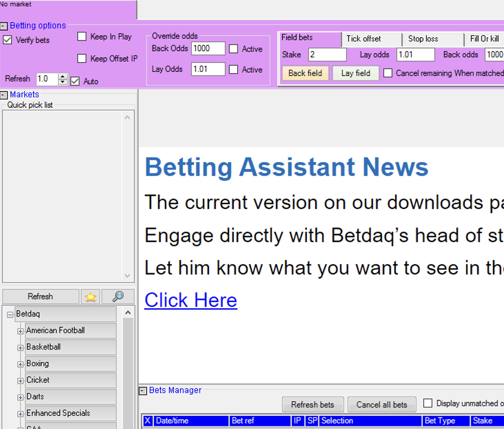
Task: Click the magnifying glass search icon
Action: pos(118,297)
